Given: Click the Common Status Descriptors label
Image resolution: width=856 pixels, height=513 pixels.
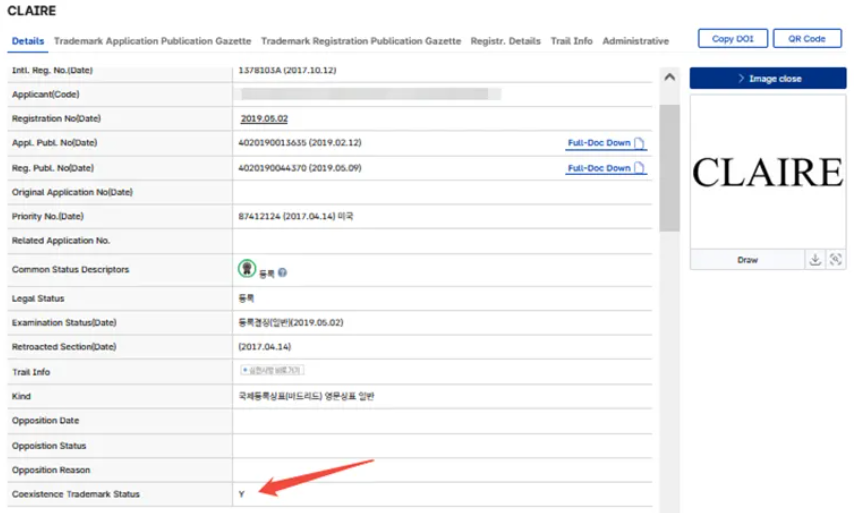Looking at the screenshot, I should coord(70,270).
